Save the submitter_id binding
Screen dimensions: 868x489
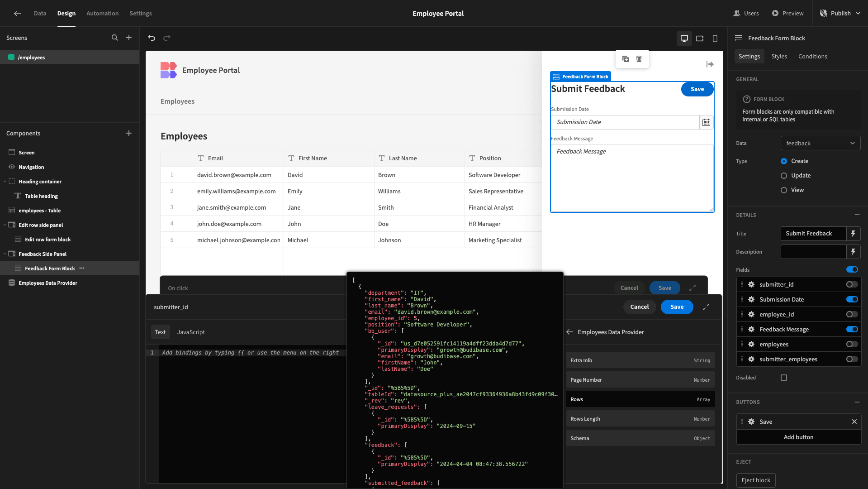click(x=677, y=307)
